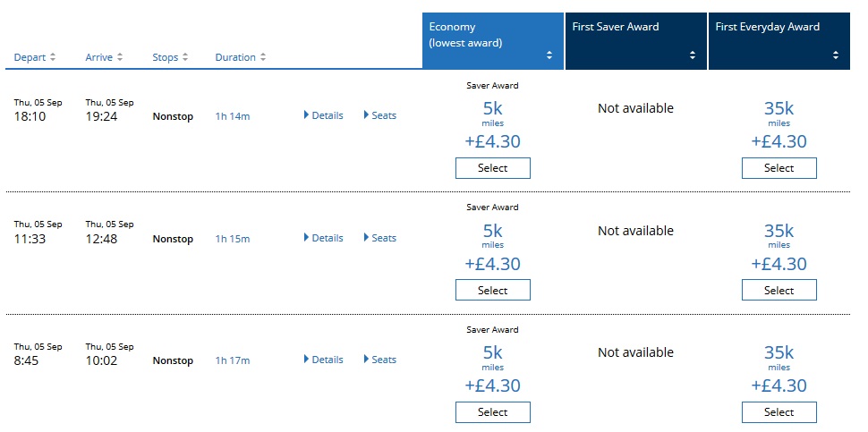Sort flights by Duration column arrows
Viewport: 868px width, 432px height.
pyautogui.click(x=263, y=58)
